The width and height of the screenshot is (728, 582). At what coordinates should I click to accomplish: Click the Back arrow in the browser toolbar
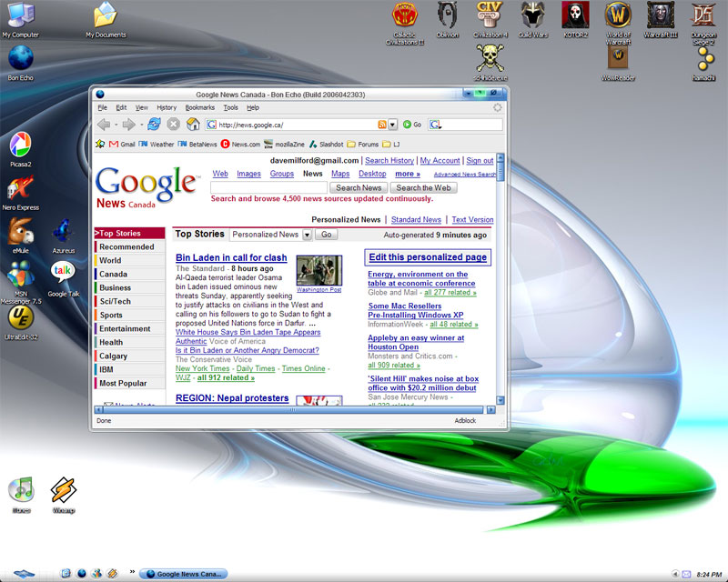click(x=104, y=124)
